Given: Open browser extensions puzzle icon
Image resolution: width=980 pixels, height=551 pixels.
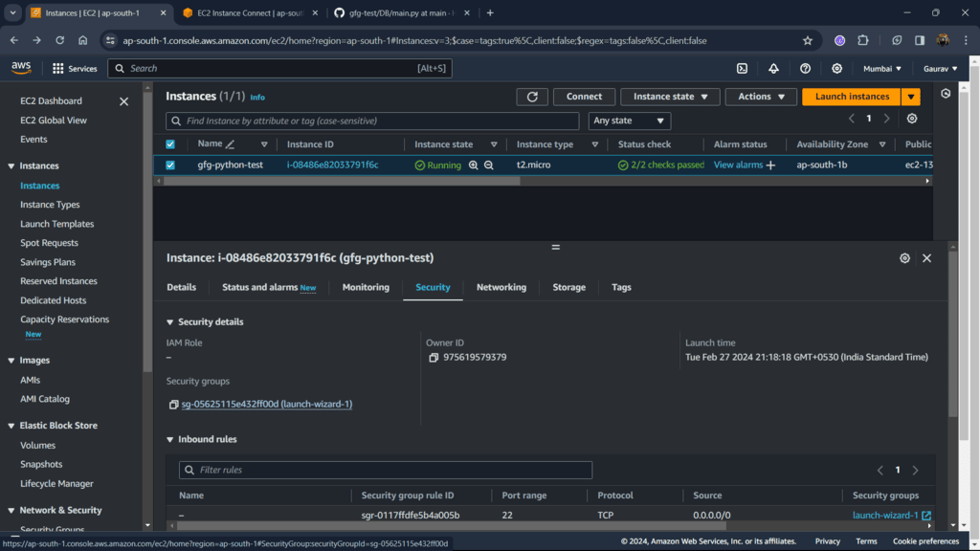Looking at the screenshot, I should (863, 40).
